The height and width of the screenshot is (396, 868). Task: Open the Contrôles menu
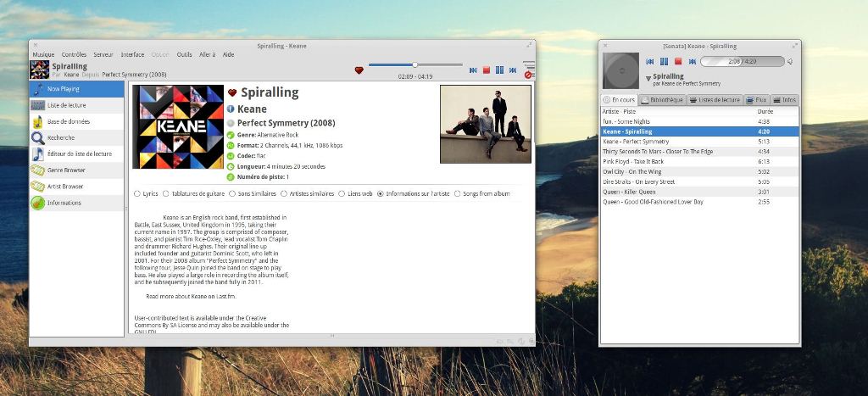[x=74, y=55]
